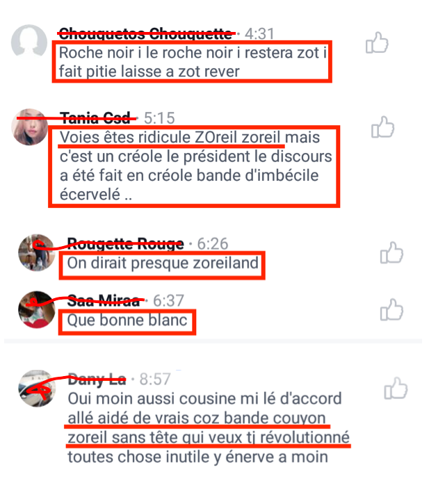
Task: Like the 'On dirait presque zoreiland' comment
Action: (391, 252)
